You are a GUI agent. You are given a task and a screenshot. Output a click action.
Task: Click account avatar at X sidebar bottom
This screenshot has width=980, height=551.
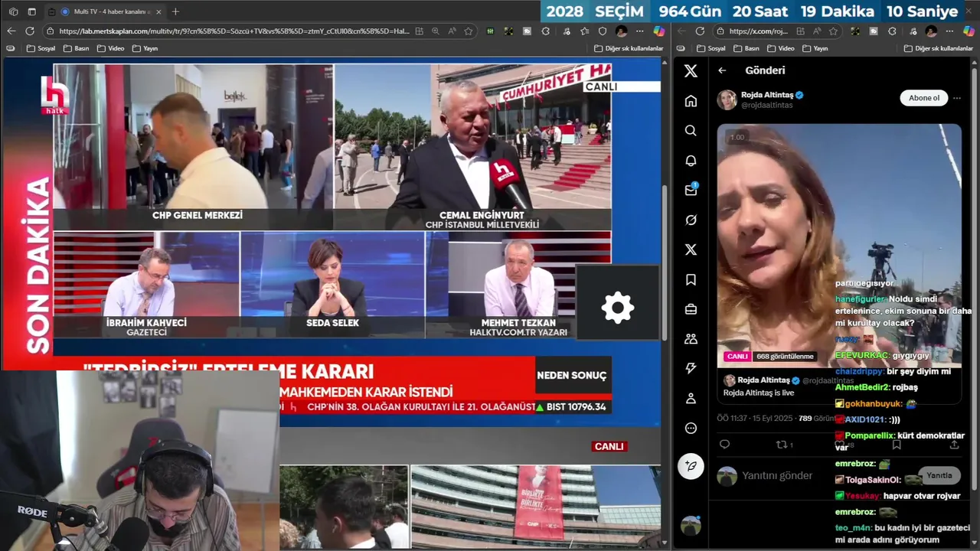[691, 525]
